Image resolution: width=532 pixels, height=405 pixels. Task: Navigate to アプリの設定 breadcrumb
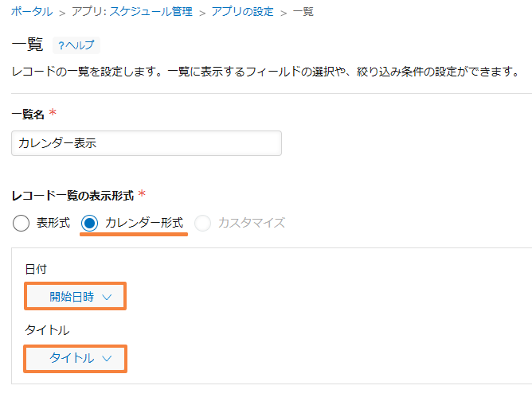coord(243,12)
